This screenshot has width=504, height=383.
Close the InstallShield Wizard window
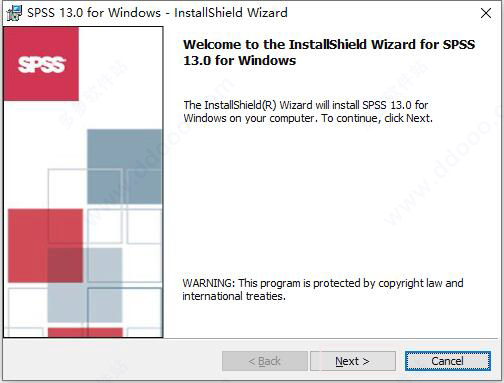[486, 13]
